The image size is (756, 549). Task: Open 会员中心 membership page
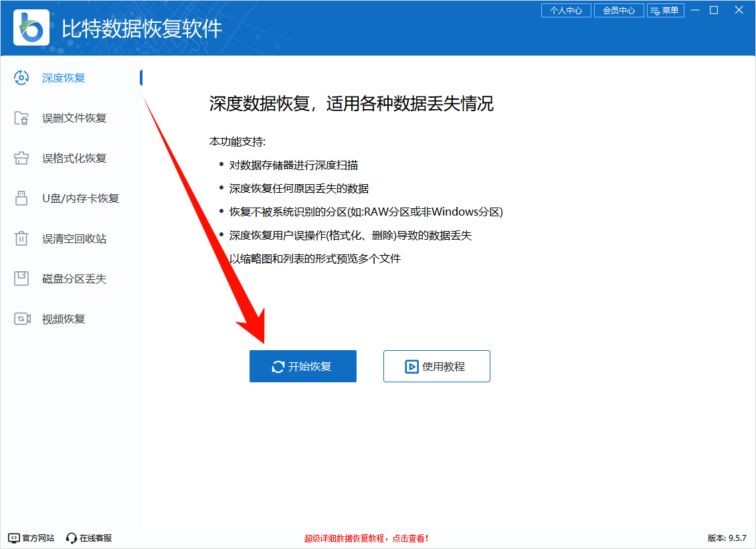tap(619, 10)
